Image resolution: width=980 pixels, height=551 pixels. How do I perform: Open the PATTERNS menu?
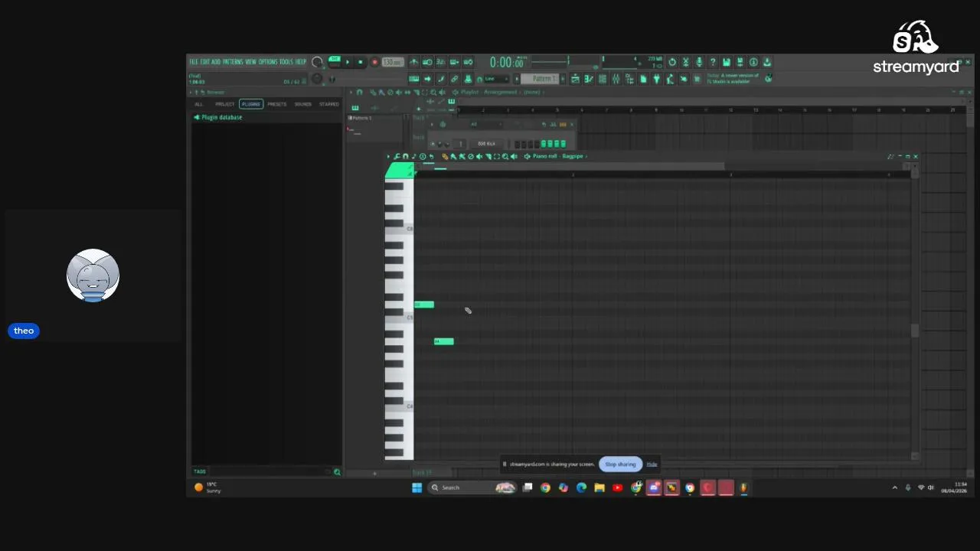(x=233, y=62)
